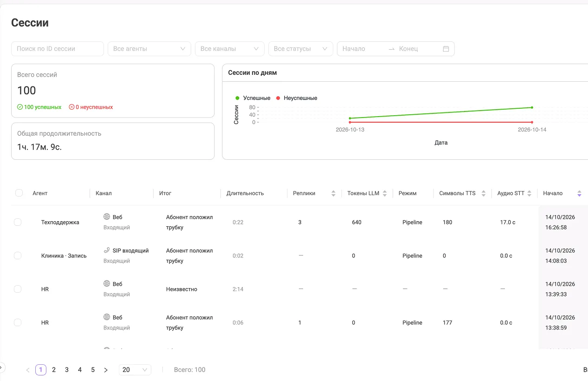Open the Все агенты dropdown
Viewport: 588px width, 381px height.
click(149, 49)
